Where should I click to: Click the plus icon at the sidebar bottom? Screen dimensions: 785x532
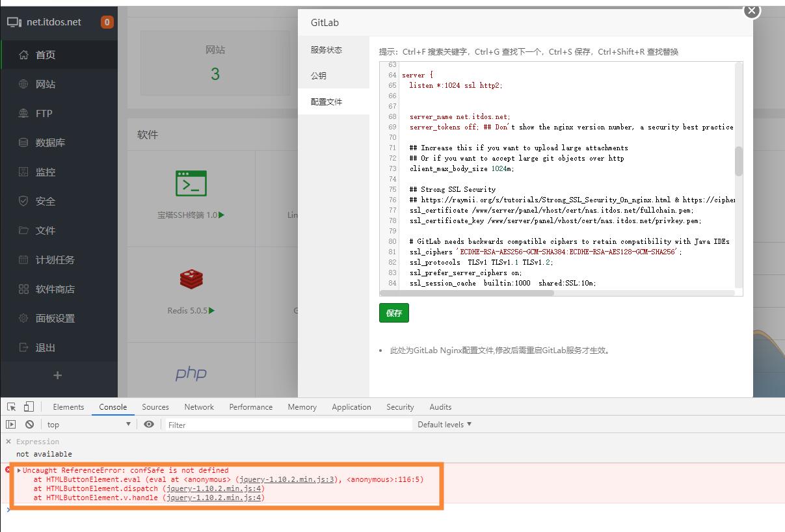(x=58, y=375)
